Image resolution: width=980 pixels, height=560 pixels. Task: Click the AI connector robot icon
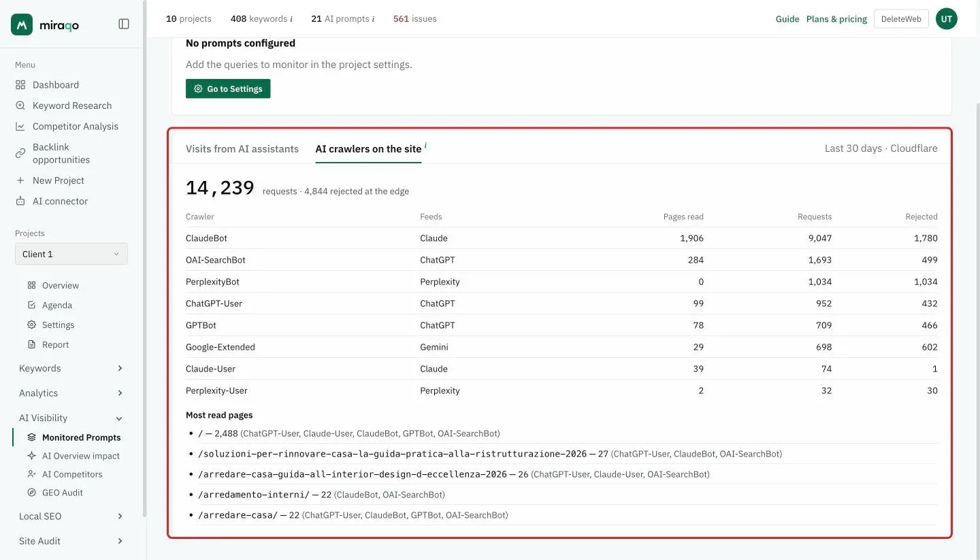click(x=20, y=201)
